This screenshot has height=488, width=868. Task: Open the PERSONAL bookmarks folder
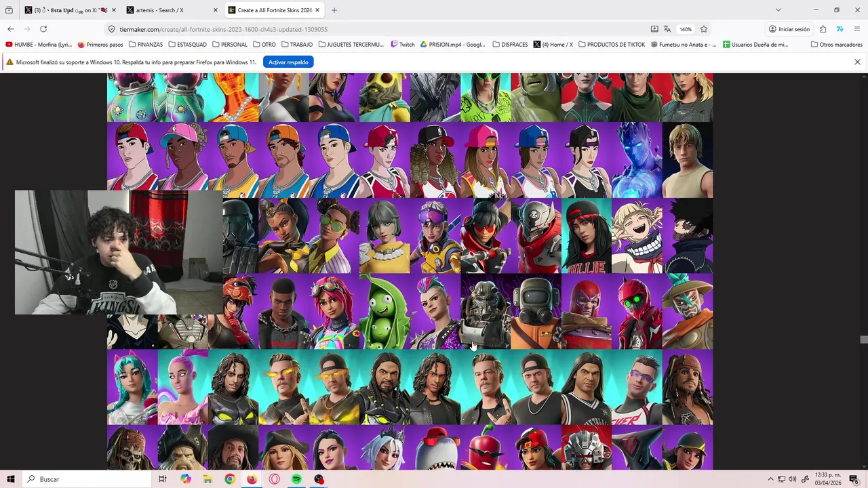(230, 45)
